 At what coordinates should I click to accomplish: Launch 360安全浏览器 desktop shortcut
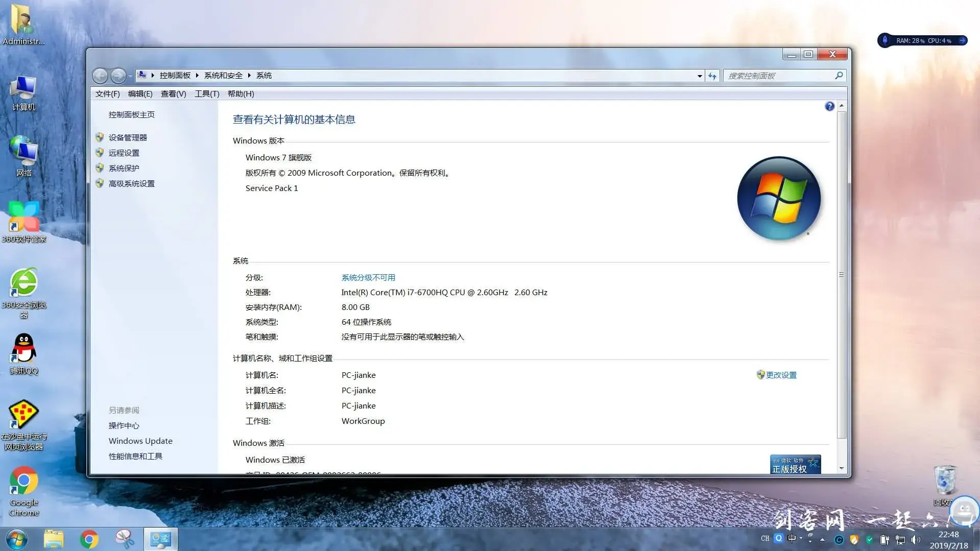(23, 293)
